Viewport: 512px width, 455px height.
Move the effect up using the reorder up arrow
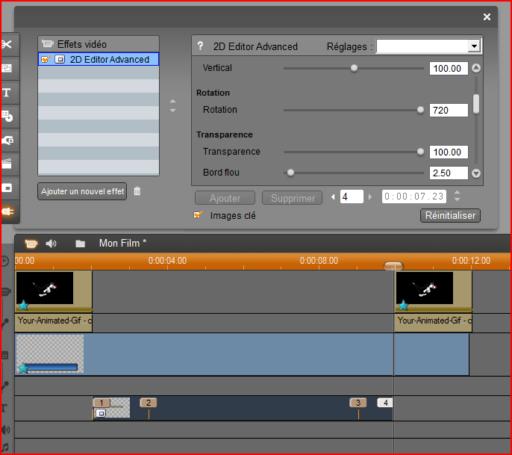172,101
